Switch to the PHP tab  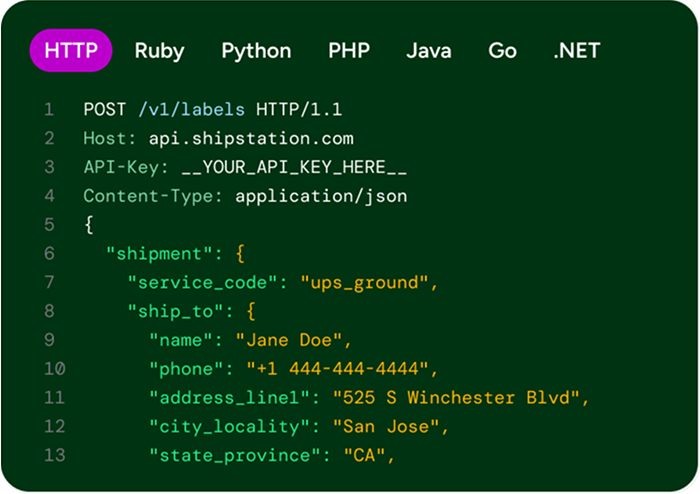pyautogui.click(x=349, y=50)
